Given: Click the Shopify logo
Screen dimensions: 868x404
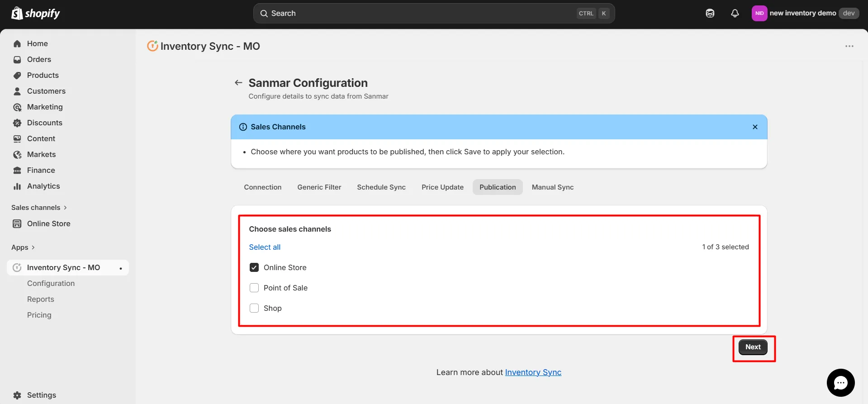Looking at the screenshot, I should (x=35, y=13).
